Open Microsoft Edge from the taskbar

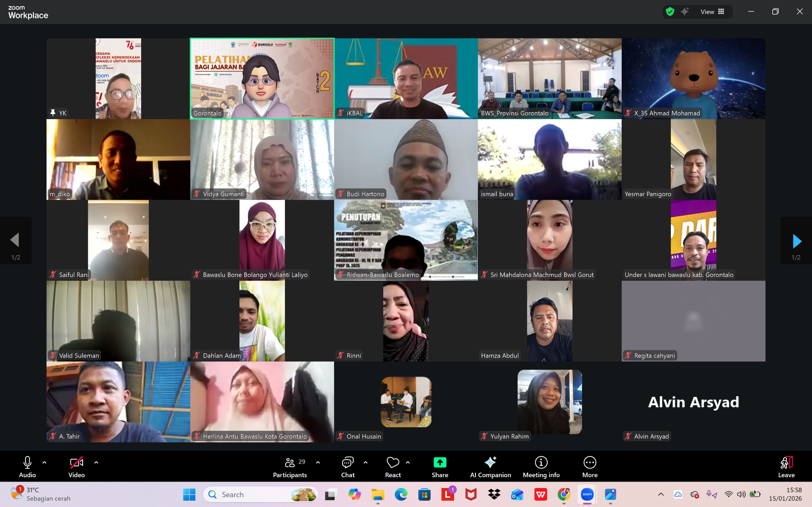[x=401, y=494]
